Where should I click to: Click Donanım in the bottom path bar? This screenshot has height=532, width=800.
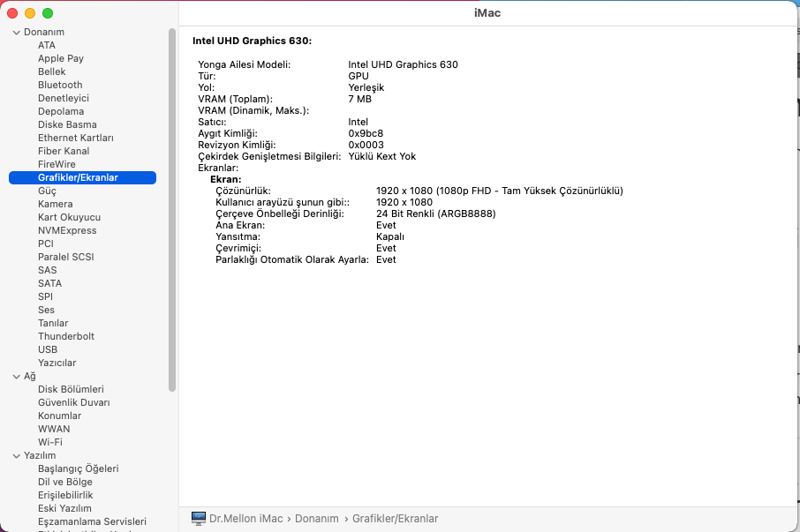click(x=316, y=519)
